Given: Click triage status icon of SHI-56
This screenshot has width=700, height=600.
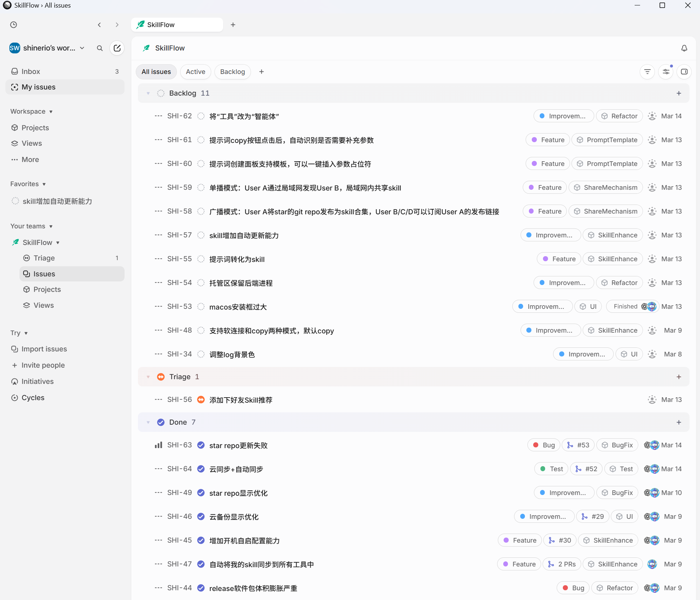Looking at the screenshot, I should point(201,400).
